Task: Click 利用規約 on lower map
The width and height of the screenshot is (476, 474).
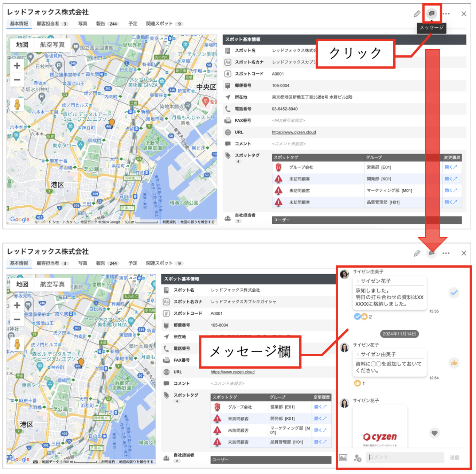Action: pyautogui.click(x=108, y=462)
